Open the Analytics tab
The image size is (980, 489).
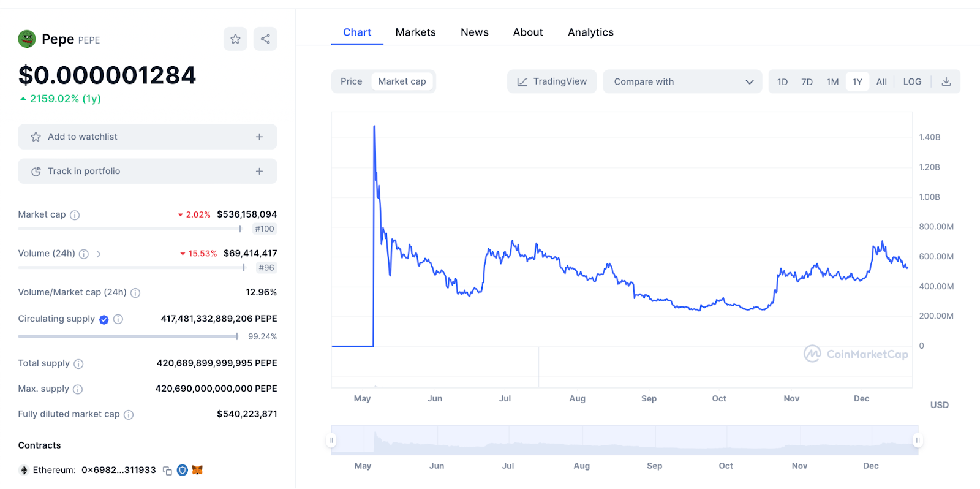pyautogui.click(x=590, y=32)
